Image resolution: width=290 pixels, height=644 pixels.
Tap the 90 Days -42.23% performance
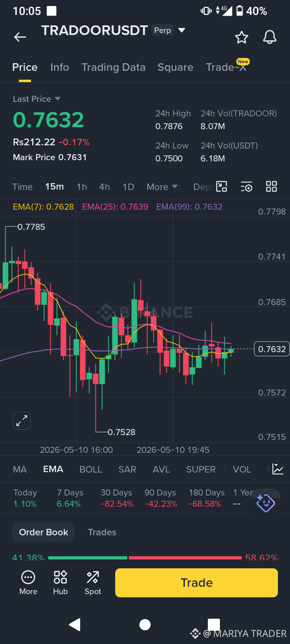[x=161, y=498]
